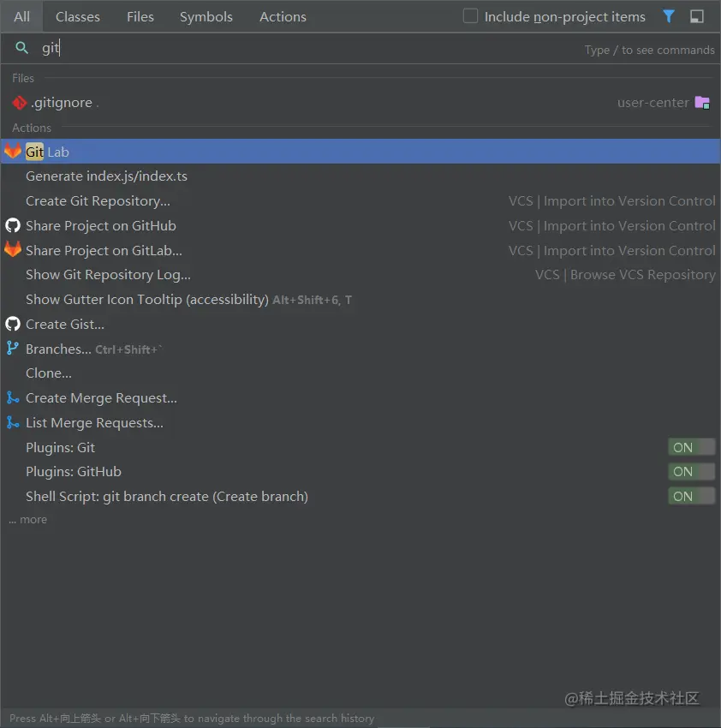The height and width of the screenshot is (728, 721).
Task: Enable Include non-project items checkbox
Action: tap(470, 16)
